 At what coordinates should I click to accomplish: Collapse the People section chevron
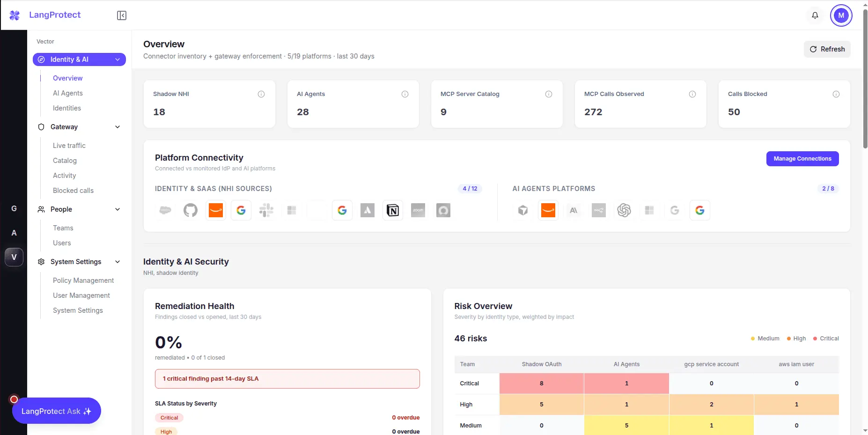tap(118, 209)
